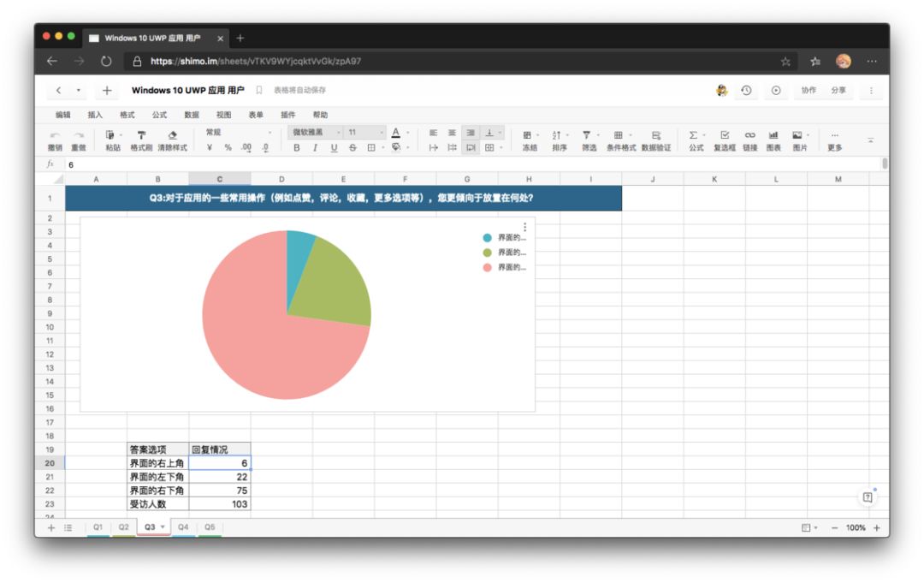Open the font name 微软雅黑 dropdown
The width and height of the screenshot is (924, 583).
tap(315, 133)
